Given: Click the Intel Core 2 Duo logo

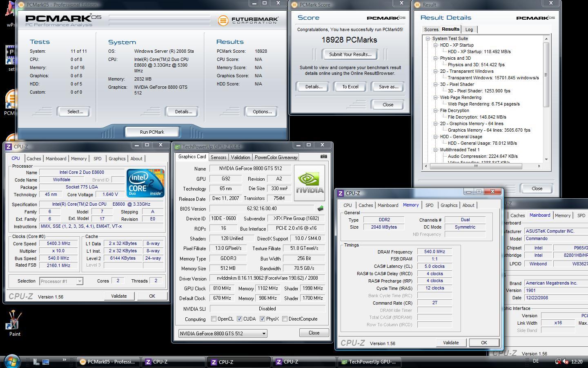Looking at the screenshot, I should pos(145,183).
